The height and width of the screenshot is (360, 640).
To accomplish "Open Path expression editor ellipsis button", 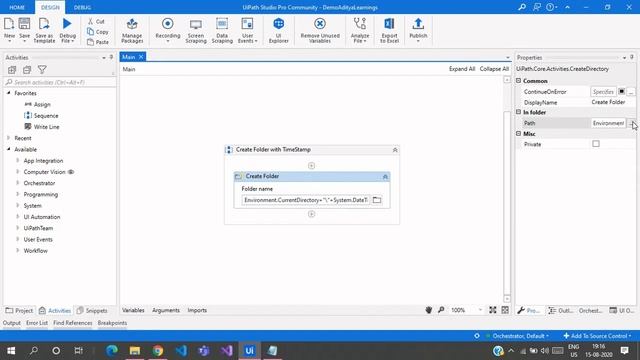I will pyautogui.click(x=631, y=123).
